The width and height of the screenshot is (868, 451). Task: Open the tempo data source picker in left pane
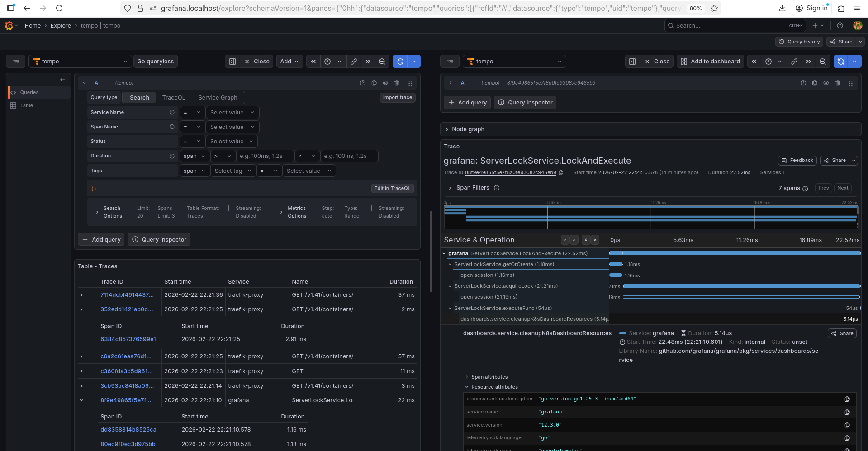point(81,62)
